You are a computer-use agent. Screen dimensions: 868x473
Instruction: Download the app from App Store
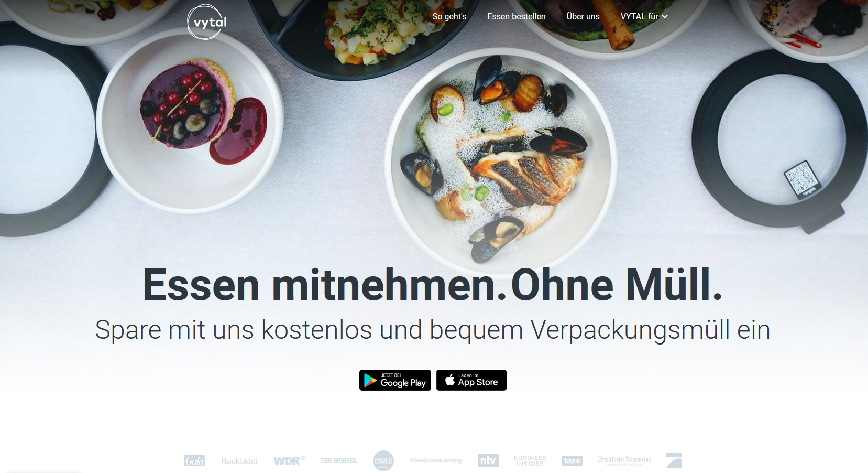tap(471, 380)
